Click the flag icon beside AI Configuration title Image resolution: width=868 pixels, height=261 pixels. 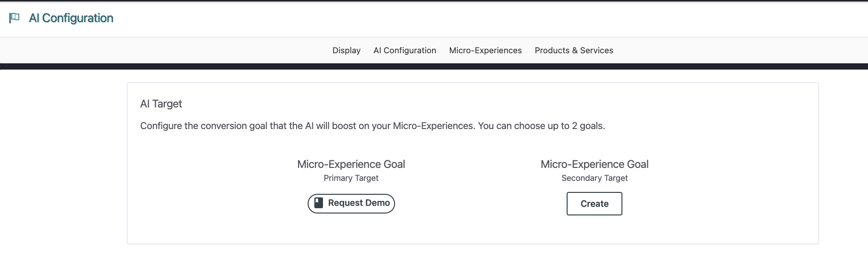[14, 18]
